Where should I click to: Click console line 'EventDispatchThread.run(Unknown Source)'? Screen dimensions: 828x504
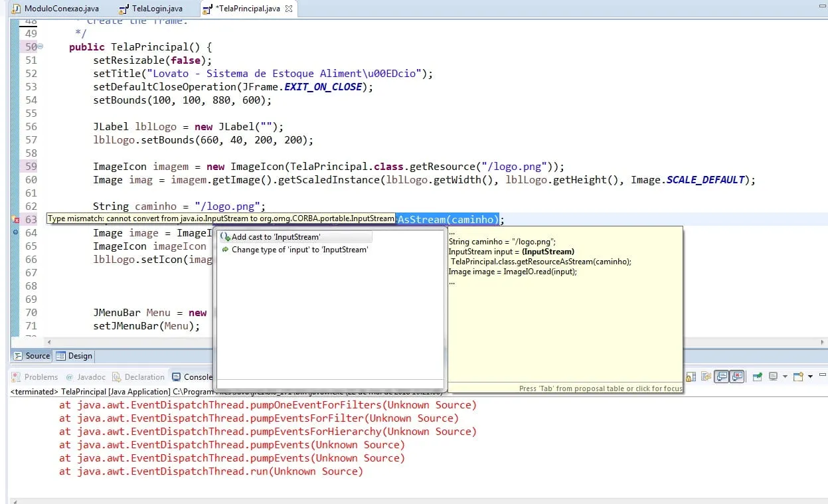coord(211,471)
